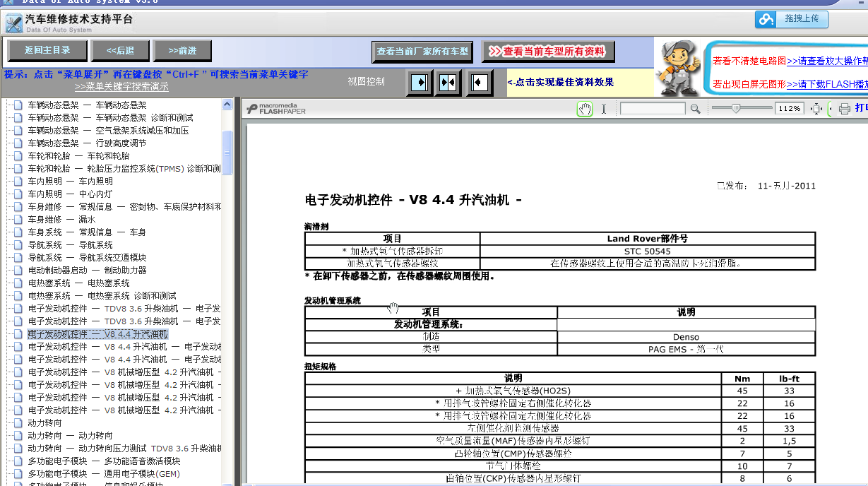Select 导航系统交通模块 entry
The width and height of the screenshot is (868, 486).
point(88,258)
